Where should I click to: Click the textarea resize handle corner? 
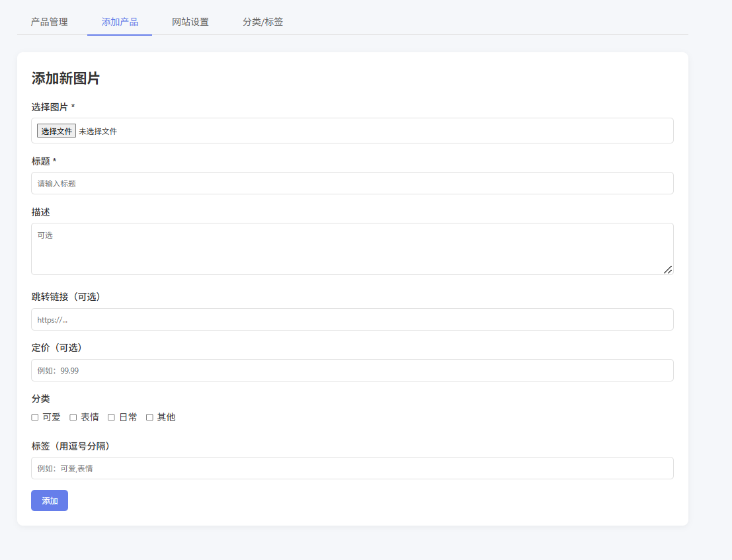pyautogui.click(x=668, y=269)
